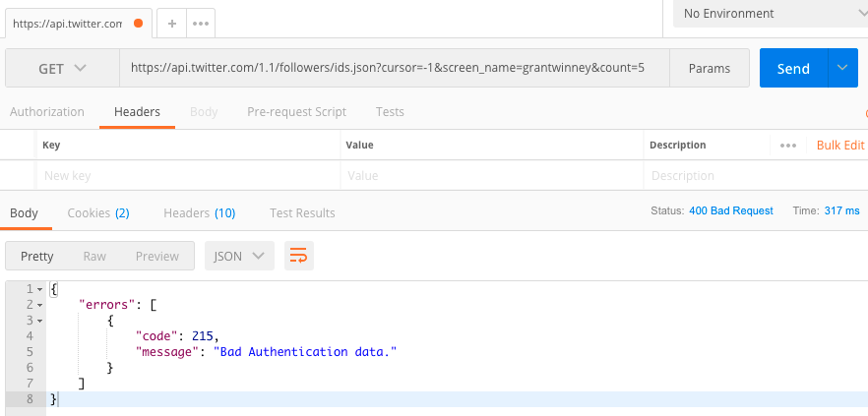Click the Send button
The image size is (868, 416).
tap(793, 68)
